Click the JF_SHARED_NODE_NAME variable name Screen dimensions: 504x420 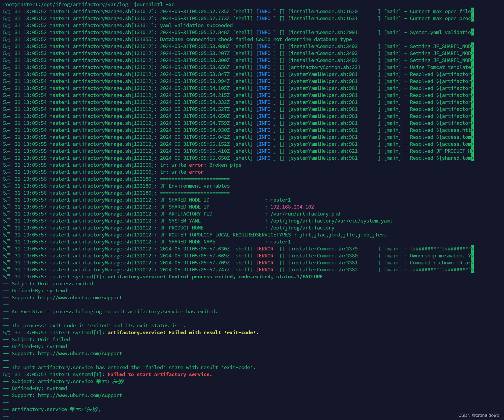[187, 242]
